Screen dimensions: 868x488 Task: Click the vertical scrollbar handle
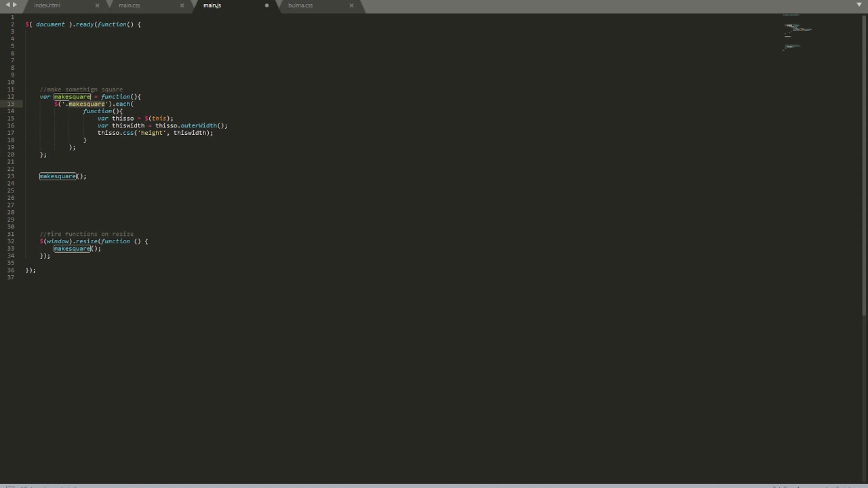pos(864,165)
